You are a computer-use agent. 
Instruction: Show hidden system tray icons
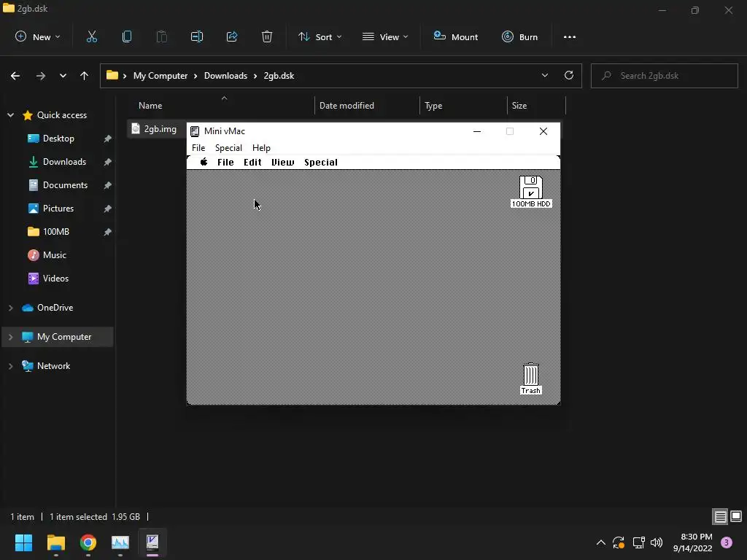click(x=601, y=542)
